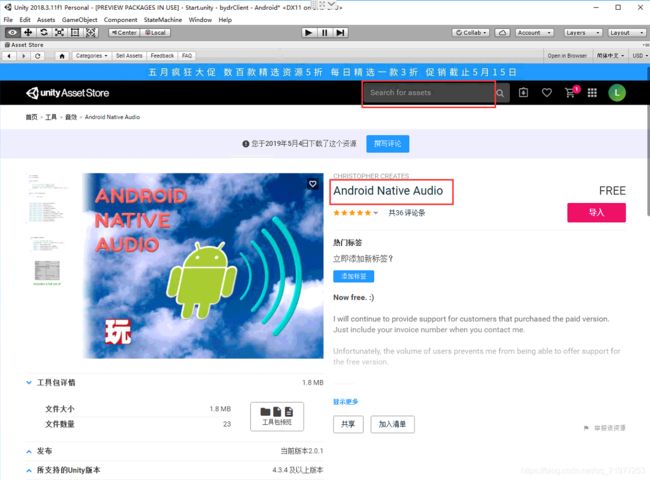Open the shopping cart
Viewport: 650px width, 480px height.
tap(571, 92)
